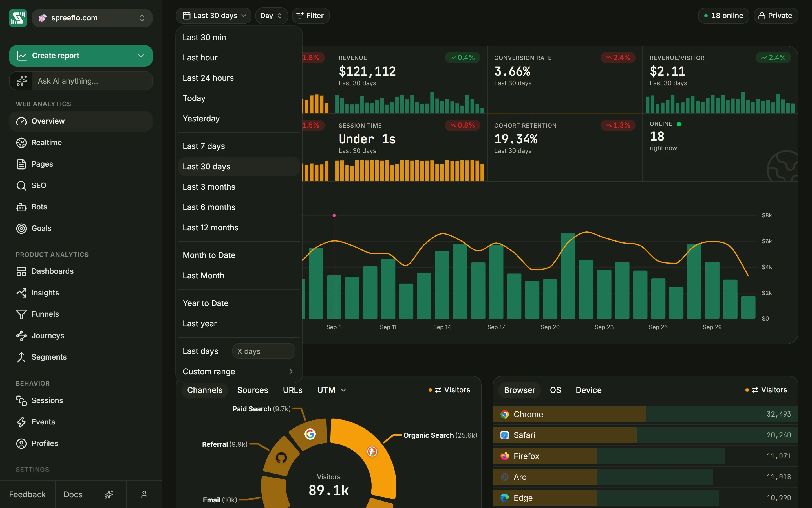Expand the Create report dropdown arrow
The height and width of the screenshot is (508, 812).
click(141, 56)
